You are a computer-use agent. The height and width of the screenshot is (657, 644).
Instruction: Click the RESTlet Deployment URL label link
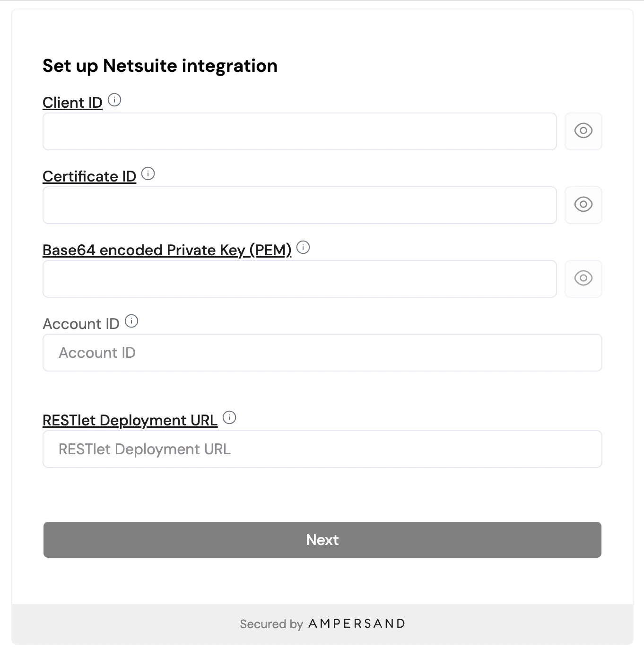pos(130,420)
